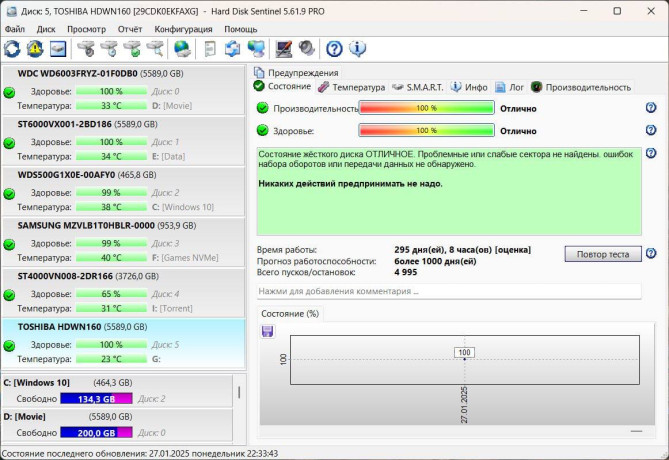This screenshot has height=460, width=669.
Task: Click help icon next to Производительность bar
Action: tap(651, 108)
